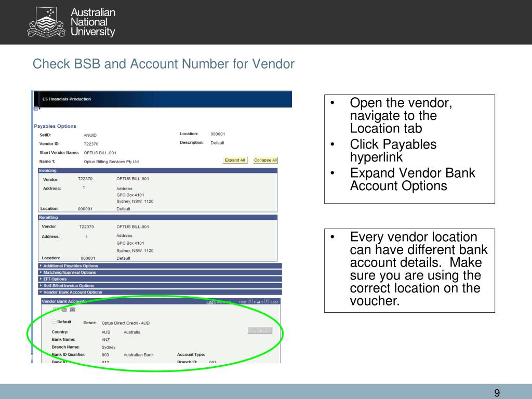This screenshot has height=399, width=532.
Task: Select Description value Default at top
Action: pos(217,143)
